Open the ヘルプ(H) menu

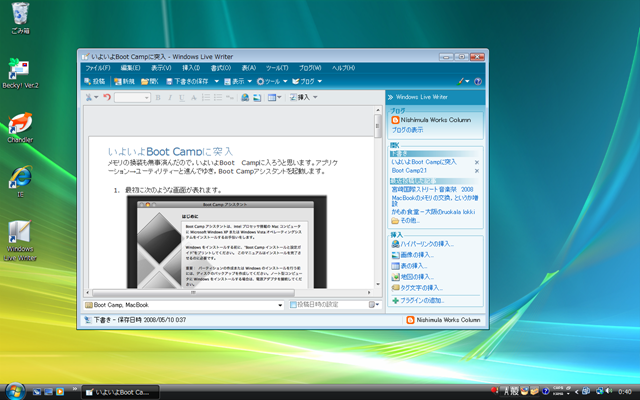pos(343,68)
